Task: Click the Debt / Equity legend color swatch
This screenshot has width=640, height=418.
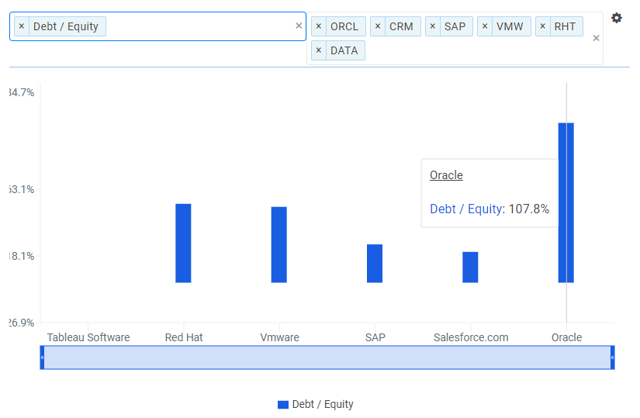Action: coord(283,405)
